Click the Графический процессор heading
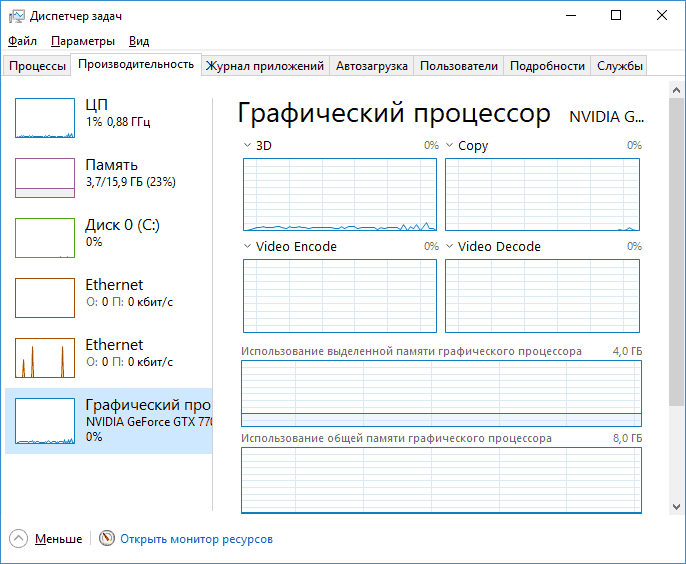 coord(394,113)
